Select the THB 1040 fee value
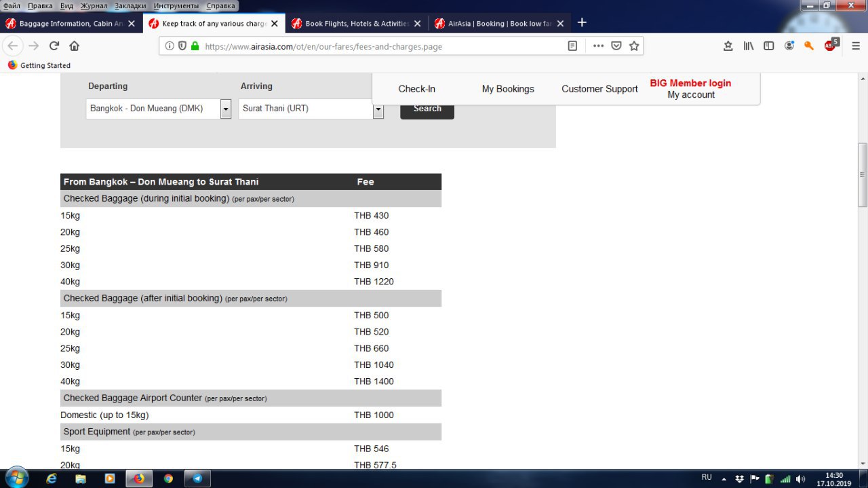This screenshot has width=868, height=488. [x=374, y=364]
